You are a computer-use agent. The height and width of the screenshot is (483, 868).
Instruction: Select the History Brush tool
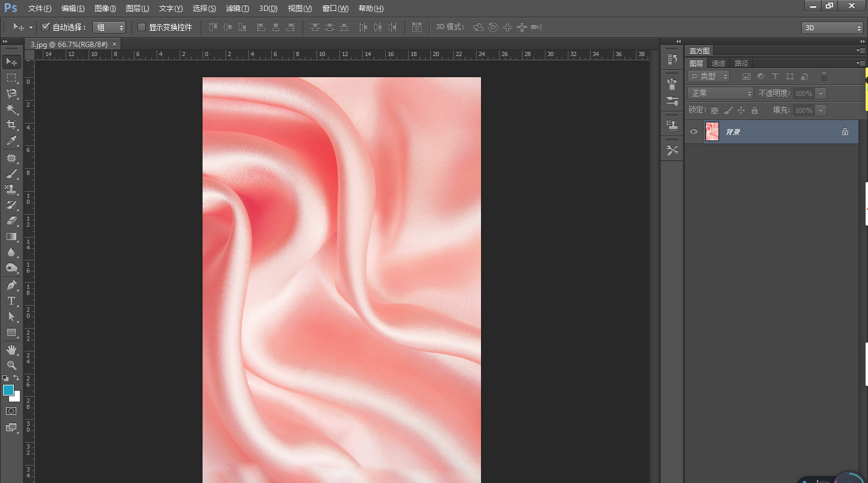pos(11,205)
